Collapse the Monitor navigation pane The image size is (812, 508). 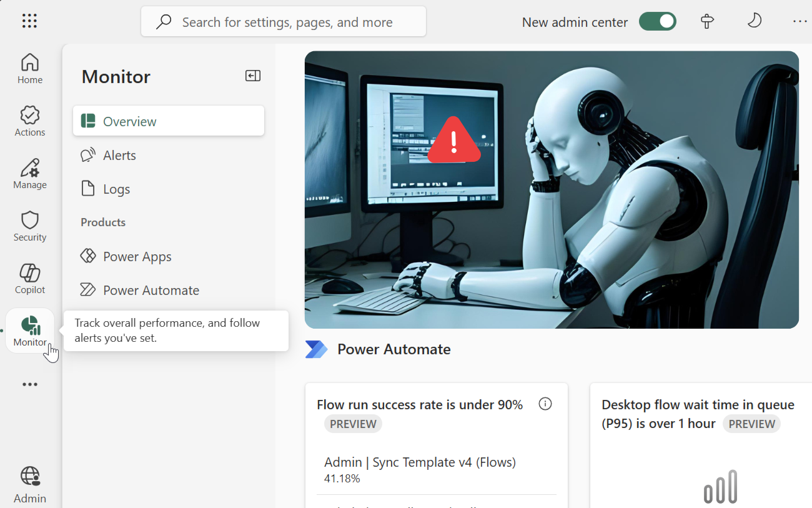[253, 76]
